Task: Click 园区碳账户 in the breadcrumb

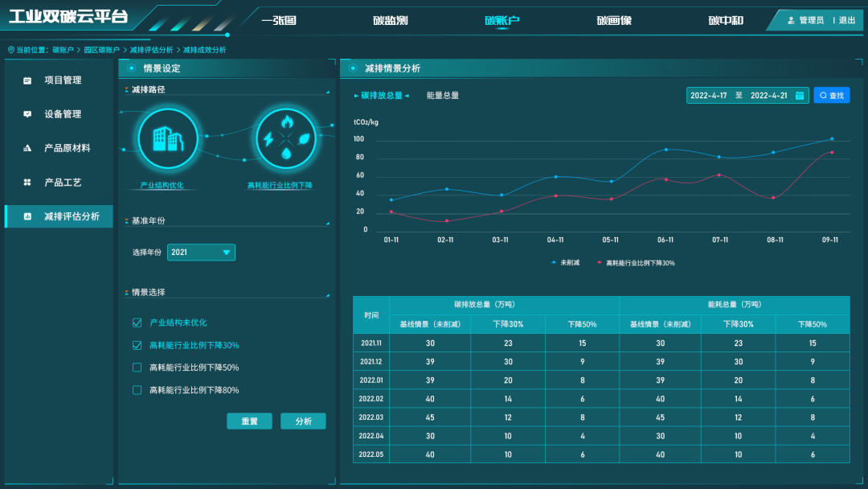Action: [x=101, y=50]
